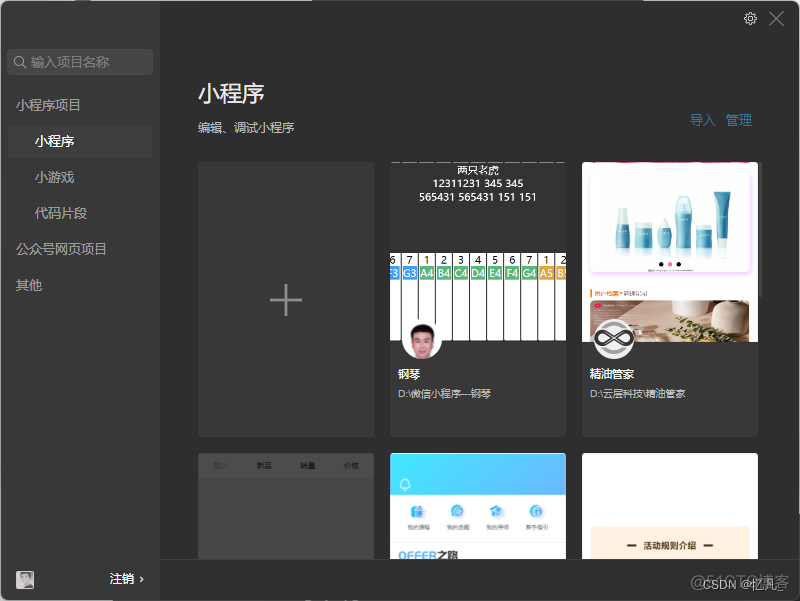Screen dimensions: 800x601
Task: Click the 管理 link
Action: (x=739, y=119)
